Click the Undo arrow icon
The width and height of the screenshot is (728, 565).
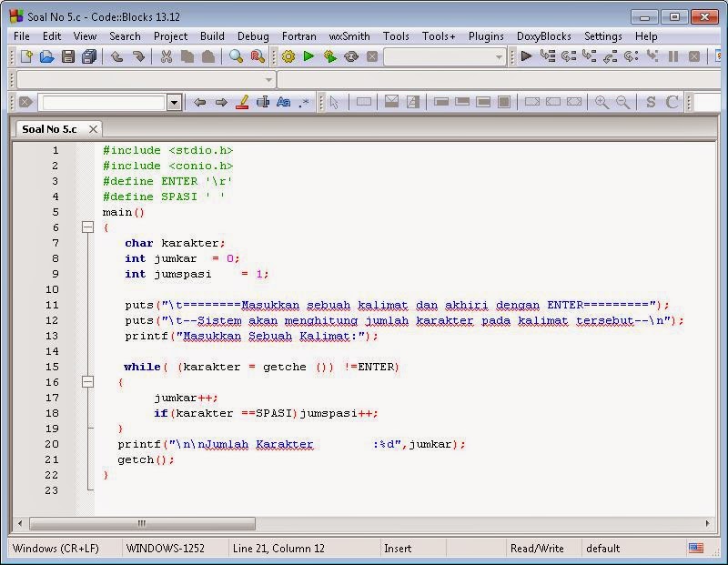pos(117,56)
